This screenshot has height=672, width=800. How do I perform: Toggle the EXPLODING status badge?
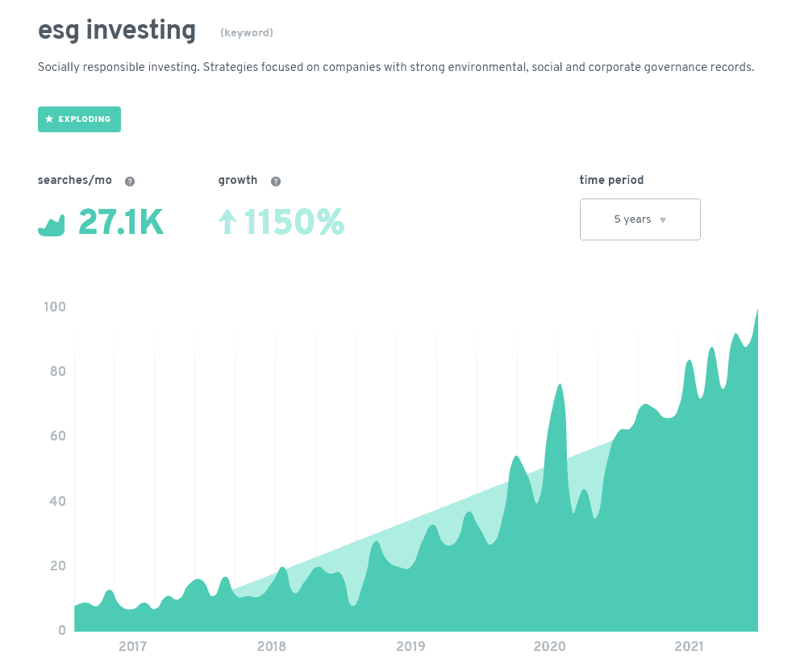[79, 119]
